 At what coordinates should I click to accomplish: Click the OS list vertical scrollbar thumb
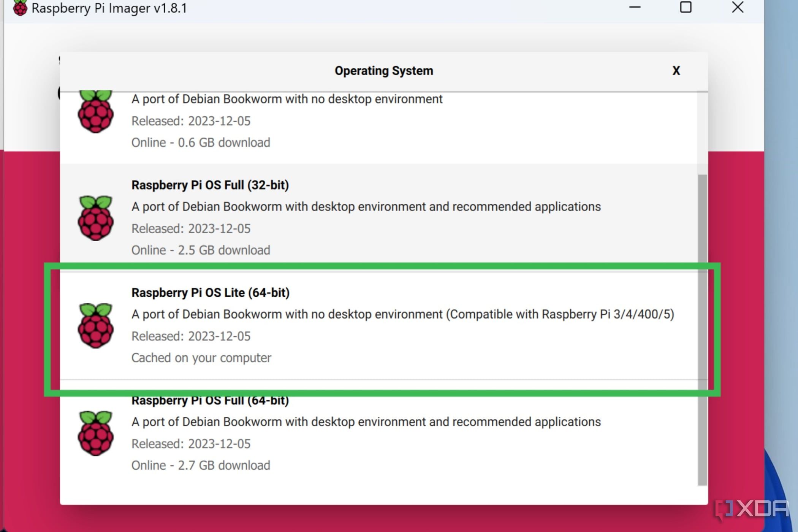(x=702, y=330)
